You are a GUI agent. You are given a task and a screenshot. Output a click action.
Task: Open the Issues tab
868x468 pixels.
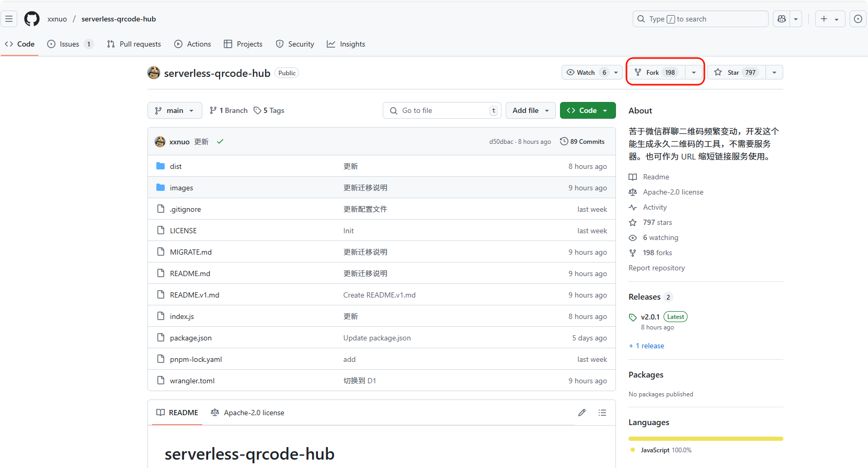(70, 44)
